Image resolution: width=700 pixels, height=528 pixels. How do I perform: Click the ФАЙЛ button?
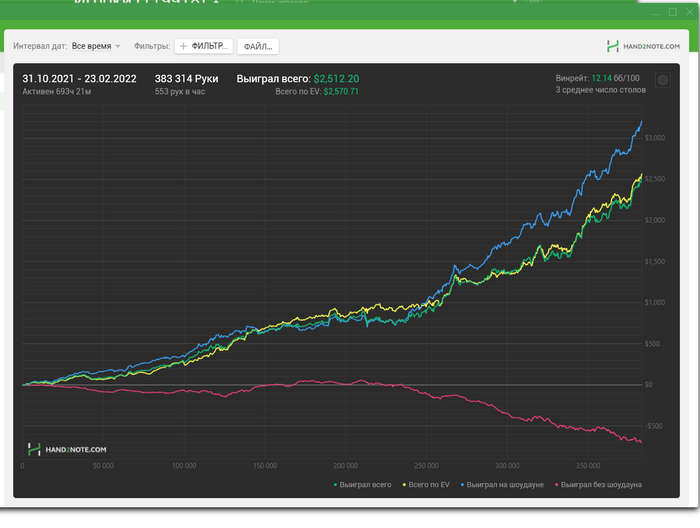pyautogui.click(x=258, y=46)
